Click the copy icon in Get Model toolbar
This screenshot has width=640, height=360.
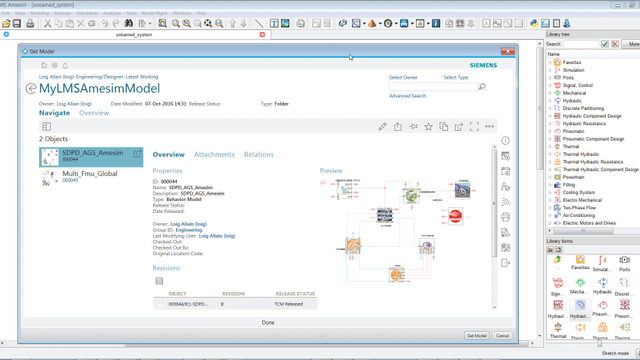click(444, 127)
